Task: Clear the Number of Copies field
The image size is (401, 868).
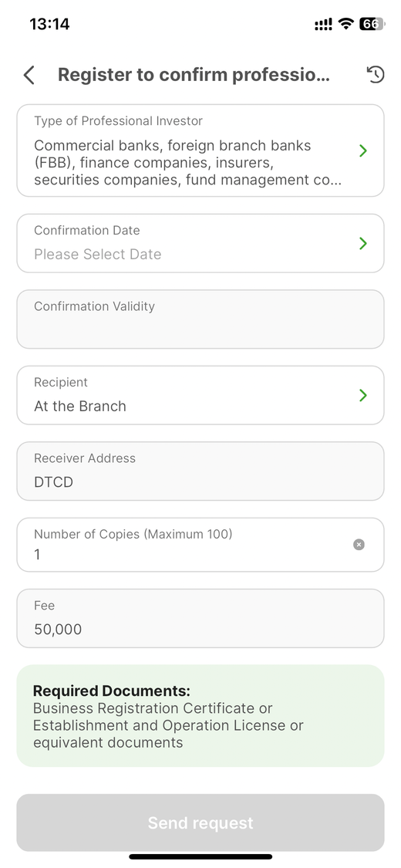Action: coord(359,545)
